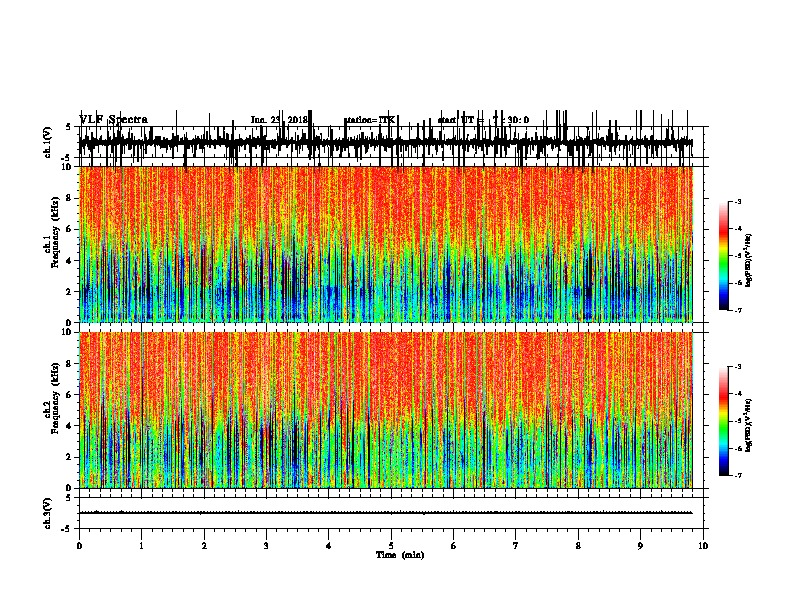The height and width of the screenshot is (612, 792).
Task: Click the 4 kHz tick on ch.2 frequency axis
Action: coord(69,426)
